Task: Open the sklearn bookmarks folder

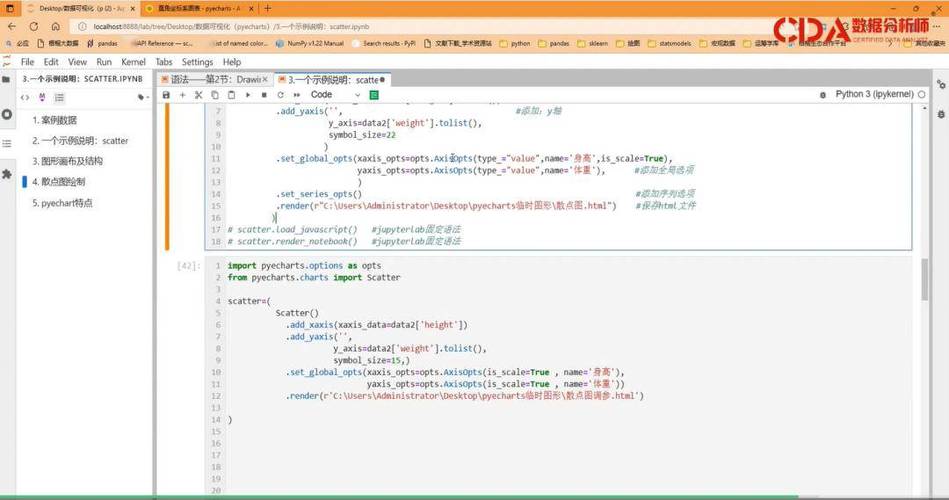Action: pyautogui.click(x=593, y=44)
